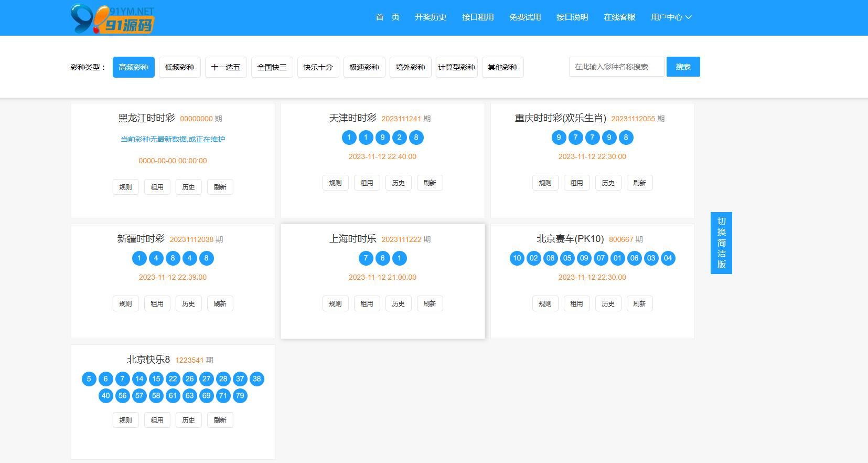This screenshot has width=868, height=463.
Task: Choose the 十一选五 category
Action: pos(226,67)
